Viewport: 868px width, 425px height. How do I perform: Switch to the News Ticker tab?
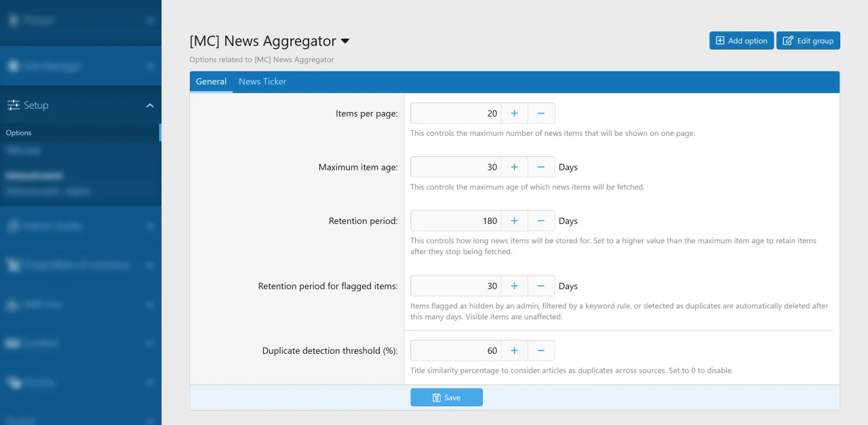tap(262, 81)
